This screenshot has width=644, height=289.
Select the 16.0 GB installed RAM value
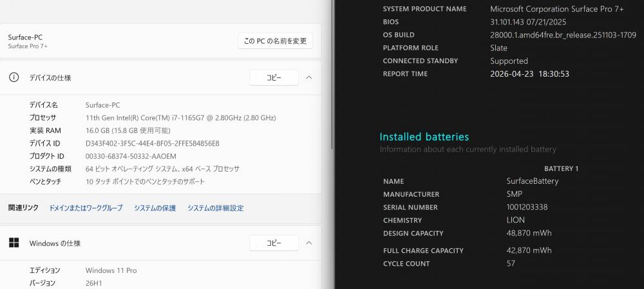tap(128, 130)
